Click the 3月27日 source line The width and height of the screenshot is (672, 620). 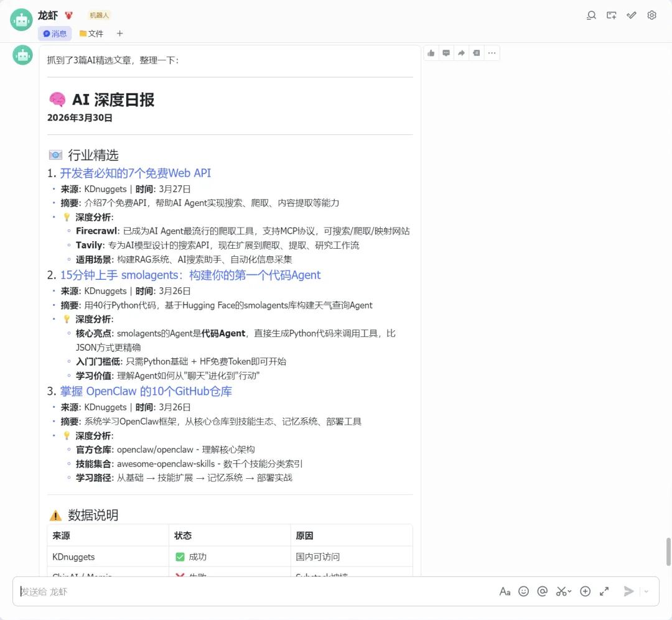pos(126,190)
